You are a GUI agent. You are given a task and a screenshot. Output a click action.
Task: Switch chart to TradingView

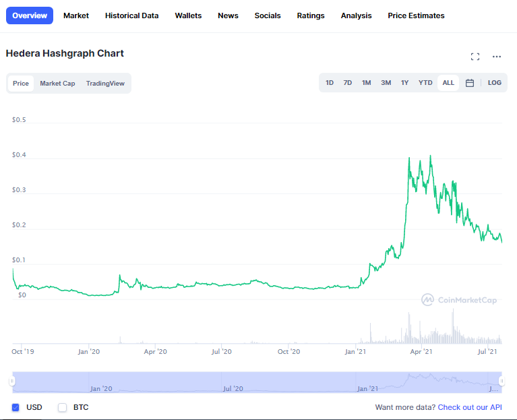(x=105, y=84)
